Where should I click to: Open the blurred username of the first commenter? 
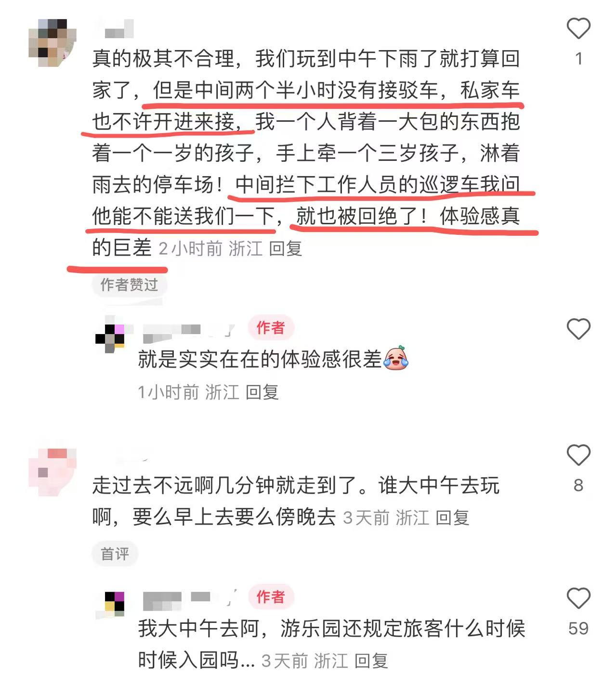point(118,28)
